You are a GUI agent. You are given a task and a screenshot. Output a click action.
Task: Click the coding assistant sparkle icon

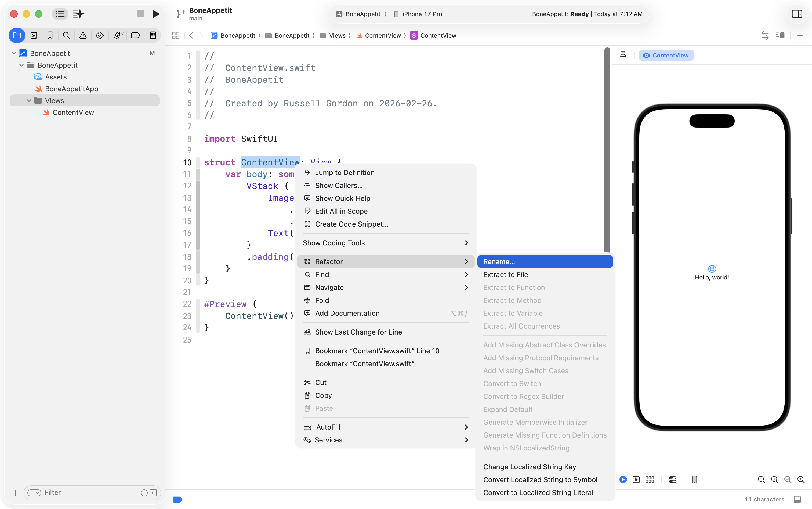(x=78, y=14)
